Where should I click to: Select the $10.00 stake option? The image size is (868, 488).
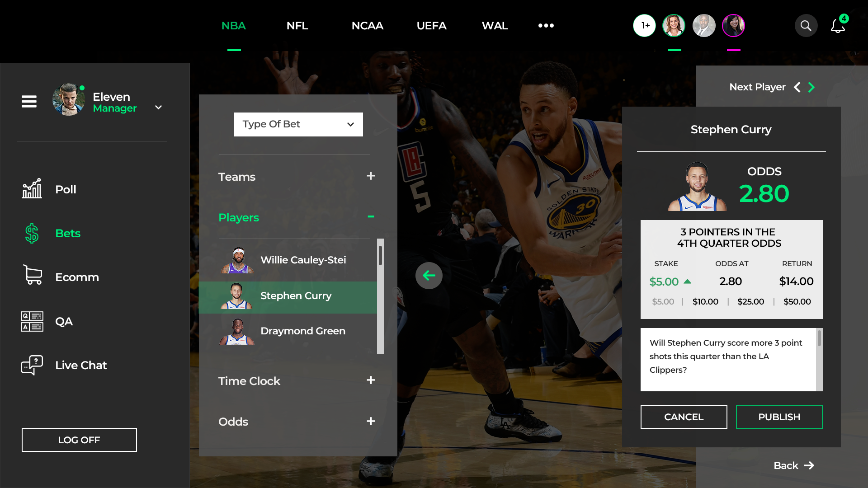(x=705, y=301)
